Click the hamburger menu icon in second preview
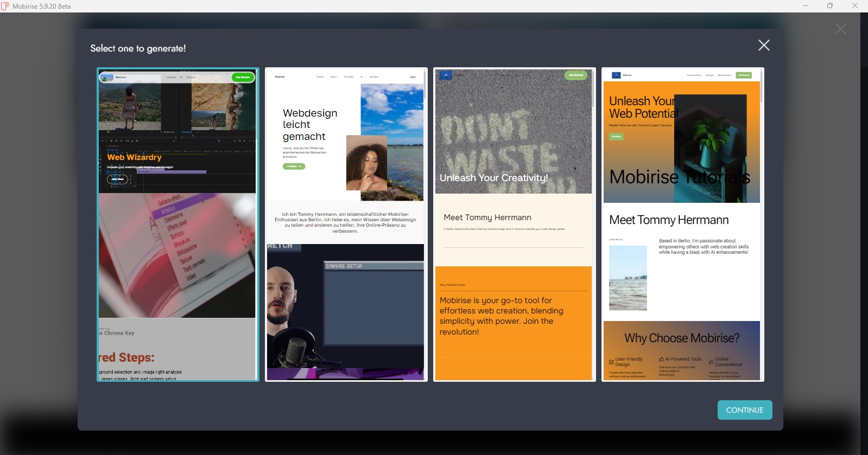 [413, 77]
